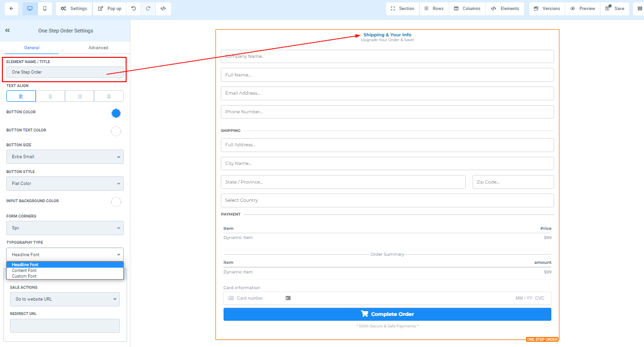Expand the Button Style dropdown
The width and height of the screenshot is (644, 347).
(65, 184)
